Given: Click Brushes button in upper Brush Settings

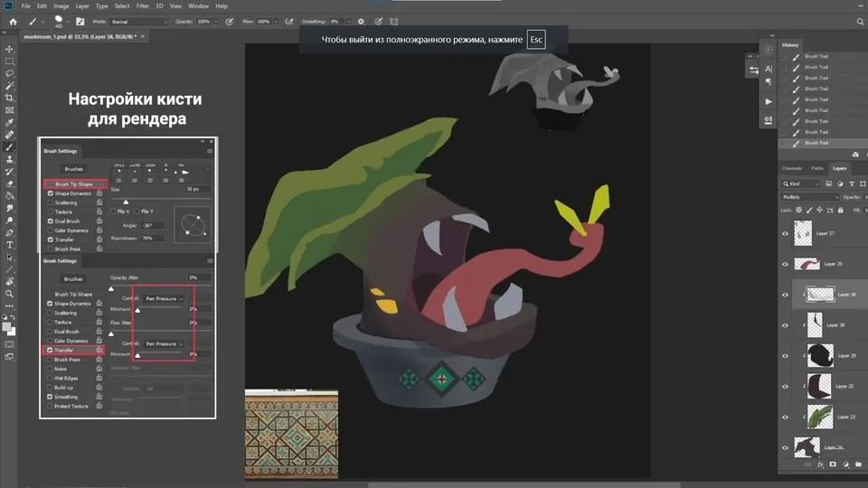Looking at the screenshot, I should coord(73,169).
